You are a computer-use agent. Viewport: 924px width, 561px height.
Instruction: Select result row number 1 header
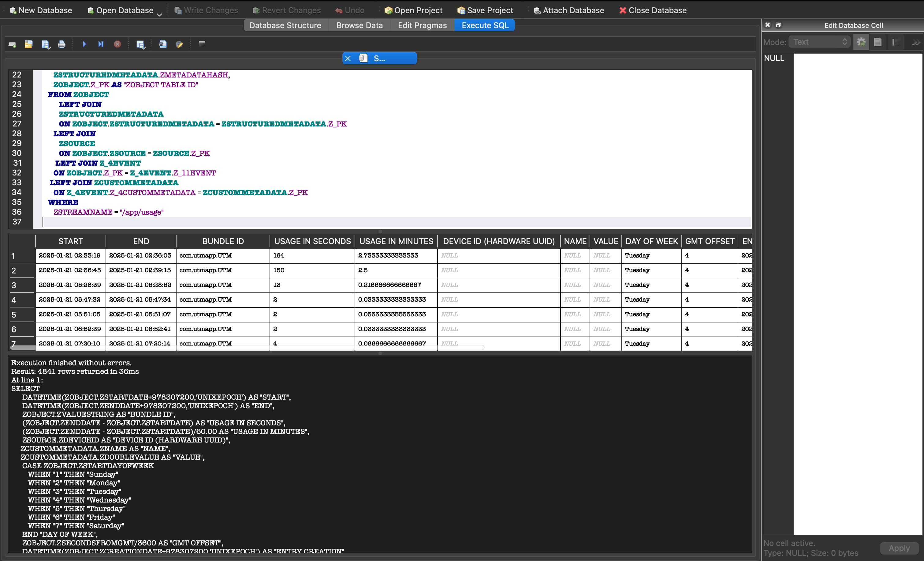pos(22,256)
